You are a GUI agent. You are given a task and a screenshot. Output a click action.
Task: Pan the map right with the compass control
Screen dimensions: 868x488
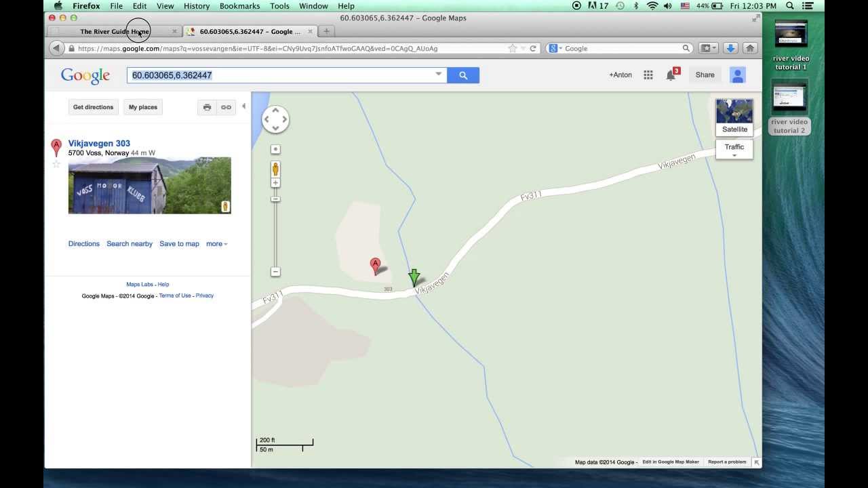point(284,119)
